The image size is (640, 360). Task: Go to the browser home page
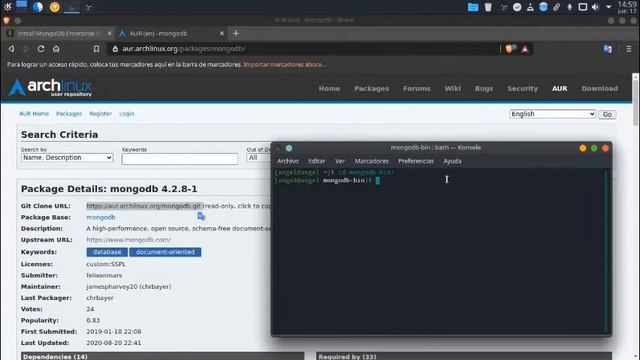tap(56, 49)
